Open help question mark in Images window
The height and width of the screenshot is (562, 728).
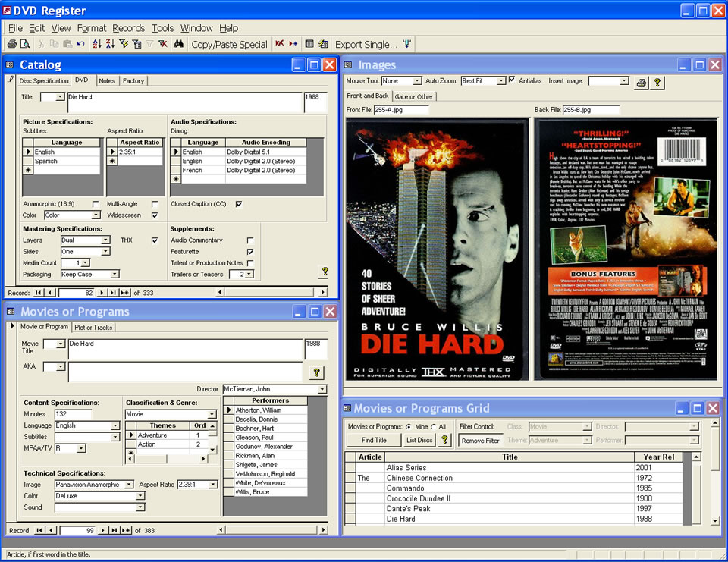(657, 83)
